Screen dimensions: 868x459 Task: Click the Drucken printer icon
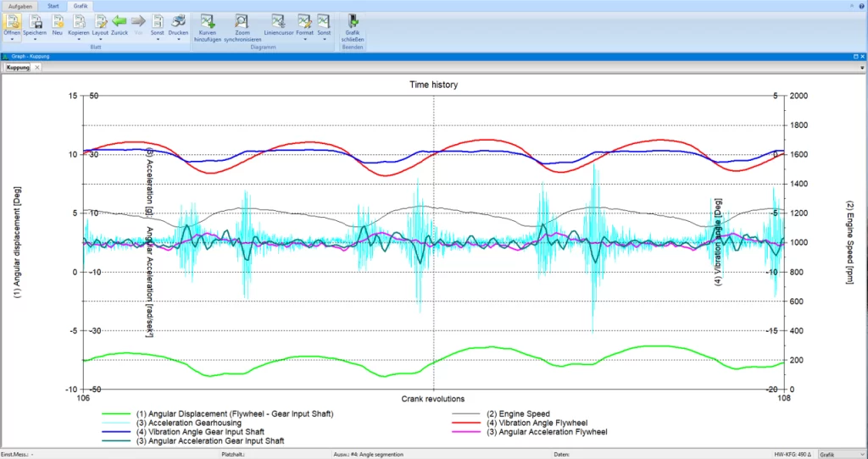coord(178,20)
